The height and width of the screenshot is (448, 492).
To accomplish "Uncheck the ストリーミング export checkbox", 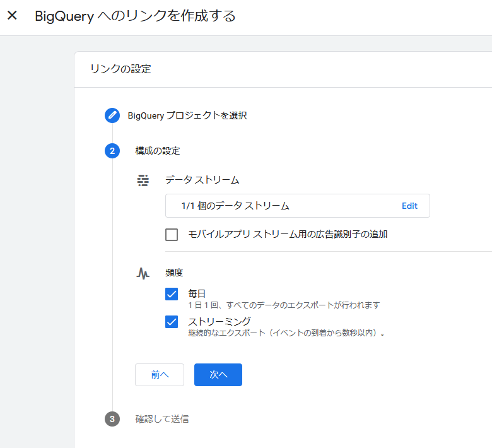I will (172, 322).
